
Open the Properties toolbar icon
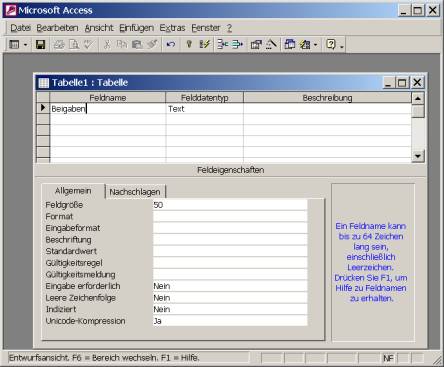256,44
